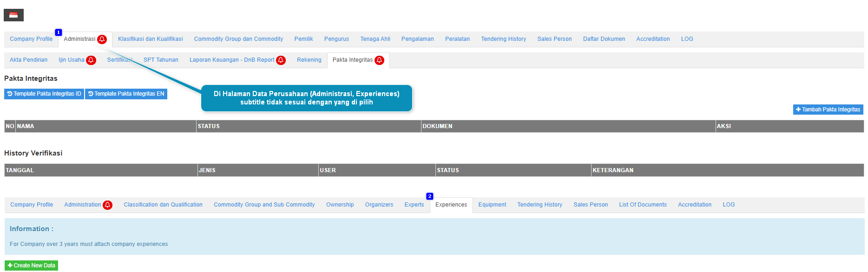
Task: Open Accreditation in the English tab row
Action: [x=695, y=205]
